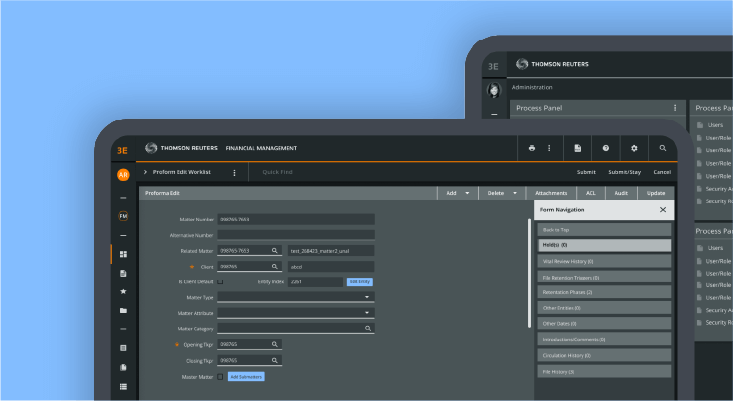The height and width of the screenshot is (401, 733).
Task: Click the Matter Number input field
Action: 296,219
